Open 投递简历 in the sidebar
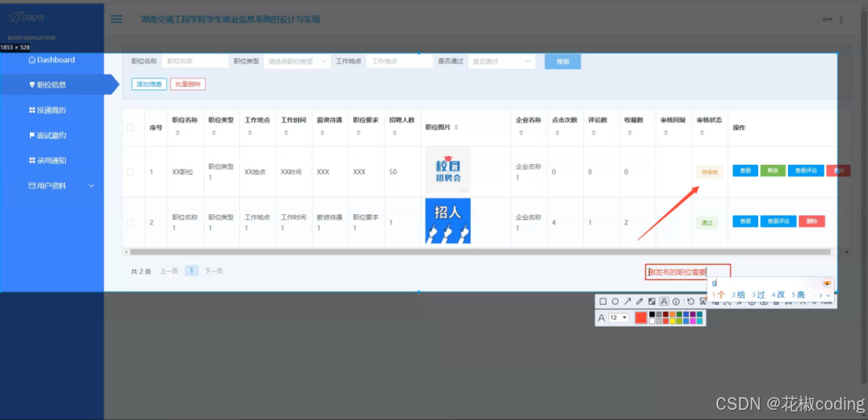Image resolution: width=868 pixels, height=420 pixels. (x=48, y=110)
